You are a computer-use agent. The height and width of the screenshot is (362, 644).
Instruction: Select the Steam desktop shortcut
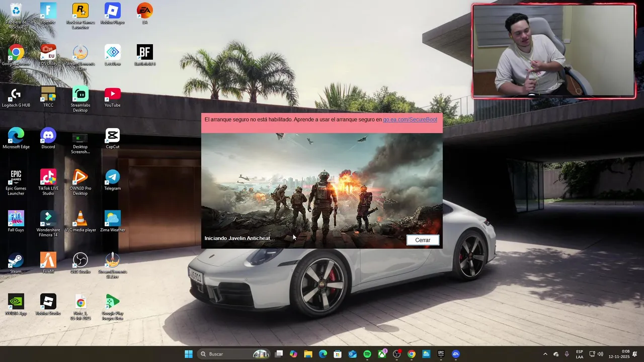16,263
